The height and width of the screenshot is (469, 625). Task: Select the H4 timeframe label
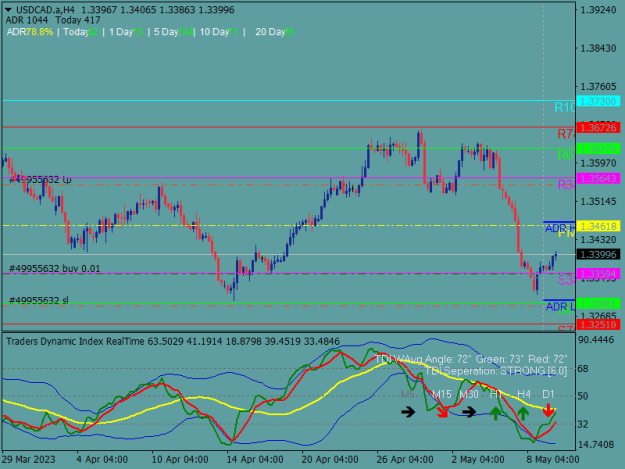pyautogui.click(x=524, y=394)
